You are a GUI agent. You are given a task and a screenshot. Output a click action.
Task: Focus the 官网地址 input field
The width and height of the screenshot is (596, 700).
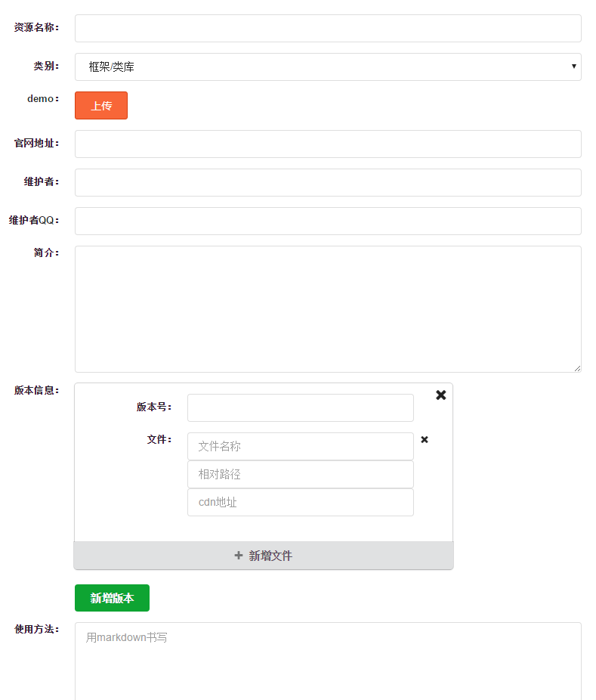pos(328,144)
